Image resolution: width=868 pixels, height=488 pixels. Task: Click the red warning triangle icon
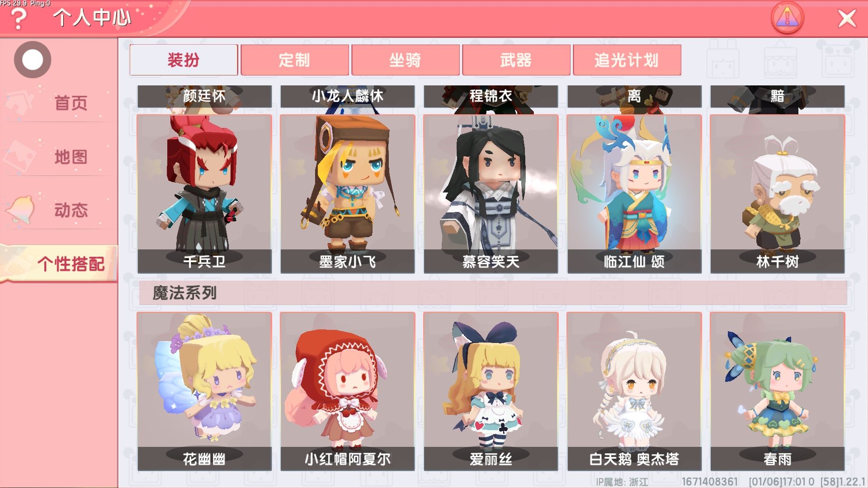click(x=787, y=18)
